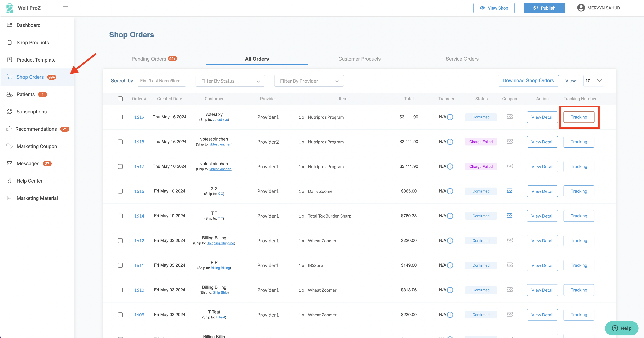Expand the Filter By Status dropdown

(230, 81)
